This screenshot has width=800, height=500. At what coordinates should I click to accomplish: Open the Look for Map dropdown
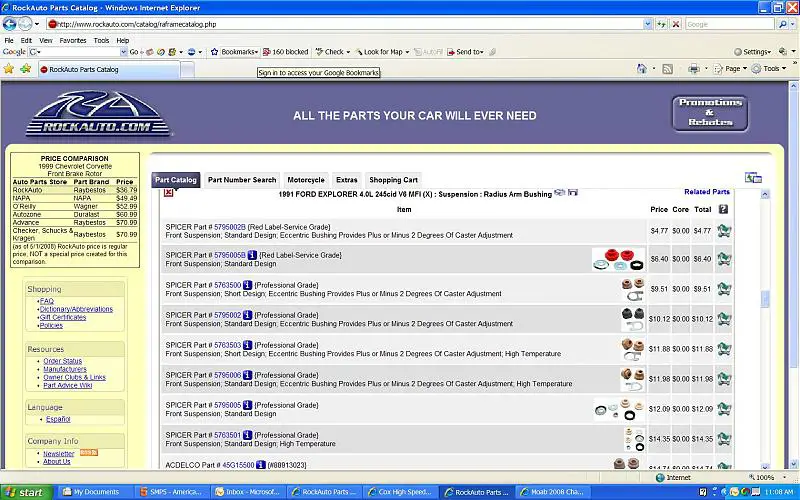[x=382, y=52]
